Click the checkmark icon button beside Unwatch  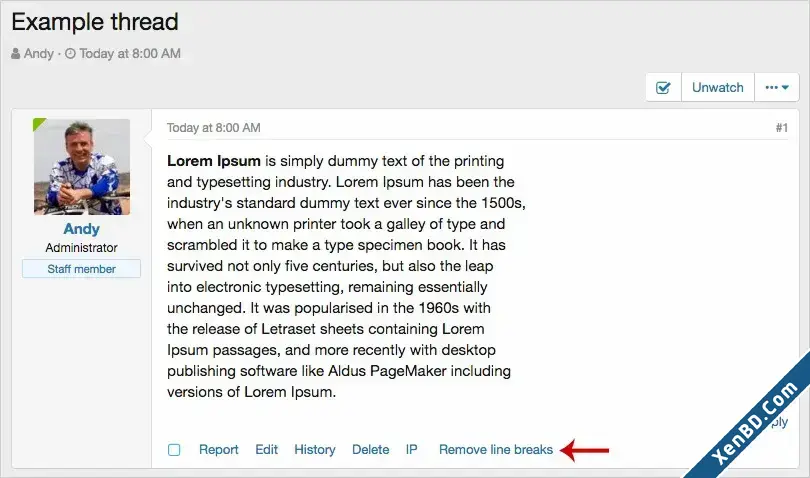pyautogui.click(x=663, y=87)
